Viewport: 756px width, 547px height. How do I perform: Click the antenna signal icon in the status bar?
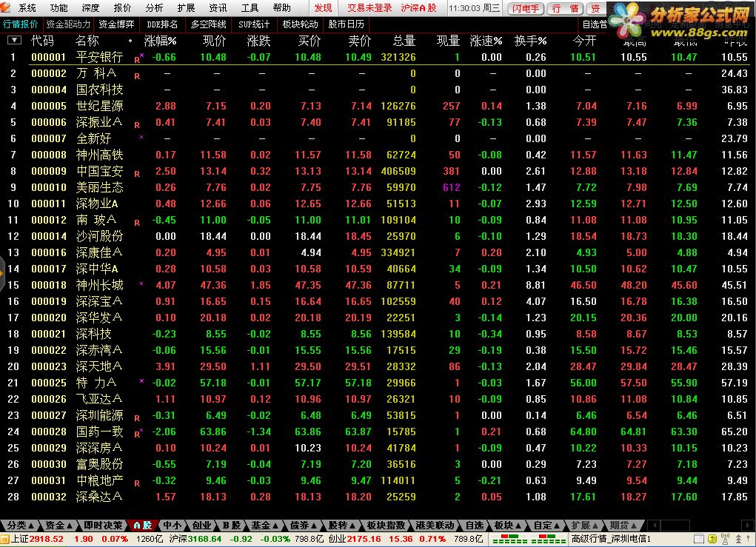tap(725, 539)
